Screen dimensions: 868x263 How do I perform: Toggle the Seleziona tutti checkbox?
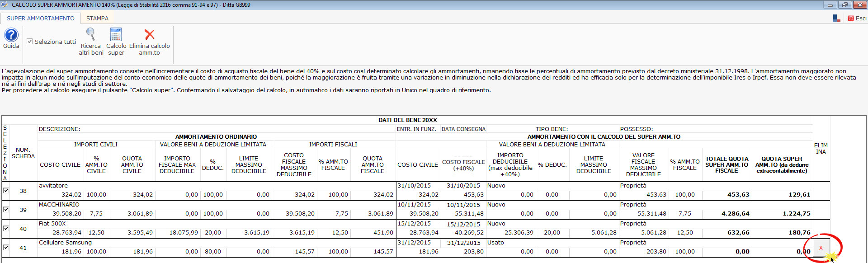[30, 42]
